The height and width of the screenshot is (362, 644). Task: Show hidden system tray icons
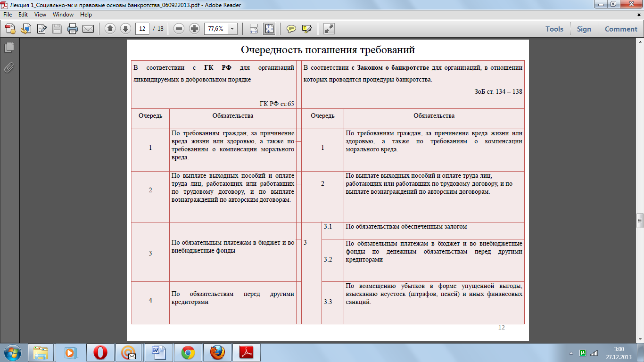571,353
